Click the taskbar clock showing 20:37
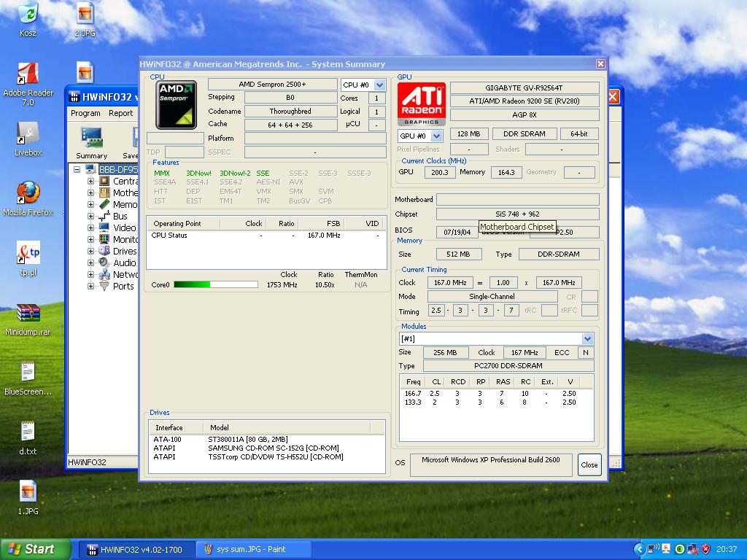 (727, 550)
